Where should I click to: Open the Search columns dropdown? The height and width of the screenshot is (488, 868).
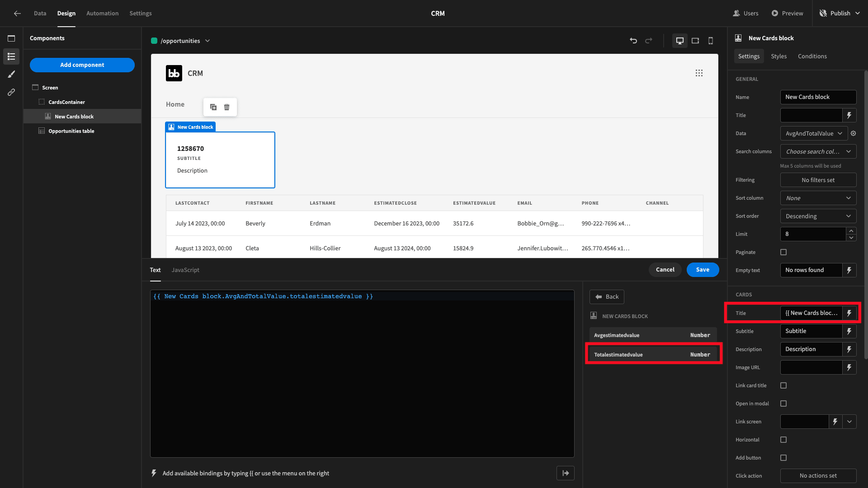[x=818, y=151]
